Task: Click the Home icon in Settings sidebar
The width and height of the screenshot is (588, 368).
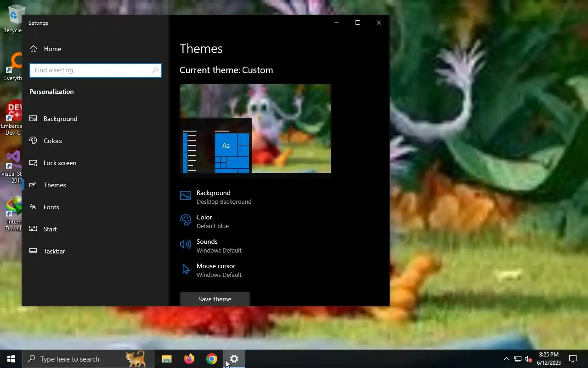Action: [33, 49]
